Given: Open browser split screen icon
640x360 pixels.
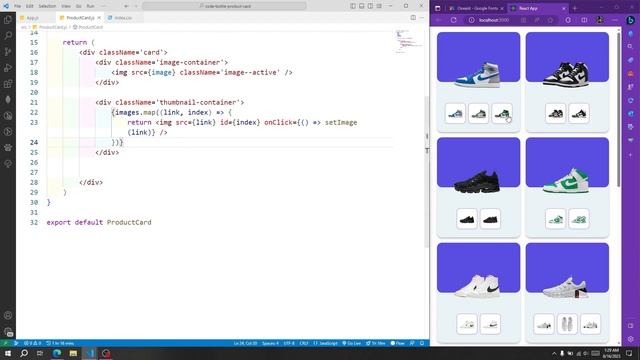Looking at the screenshot, I should pyautogui.click(x=584, y=20).
